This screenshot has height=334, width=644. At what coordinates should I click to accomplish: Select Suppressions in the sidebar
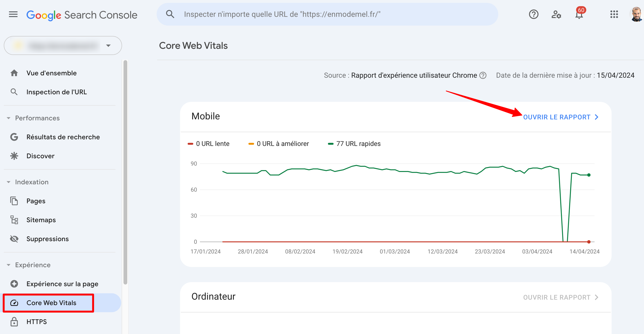click(x=48, y=239)
